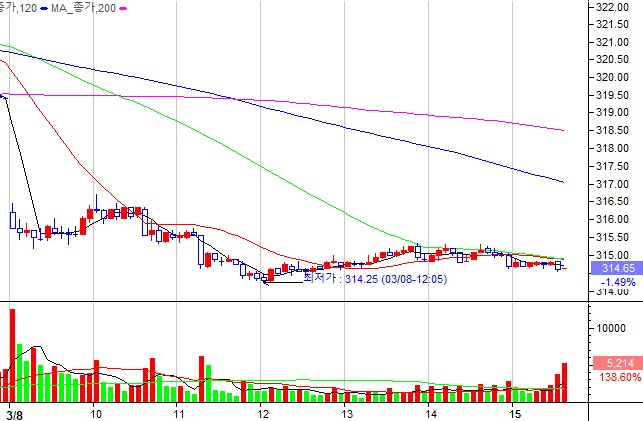The height and width of the screenshot is (421, 643).
Task: Click the 318.50 price axis label
Action: [612, 130]
